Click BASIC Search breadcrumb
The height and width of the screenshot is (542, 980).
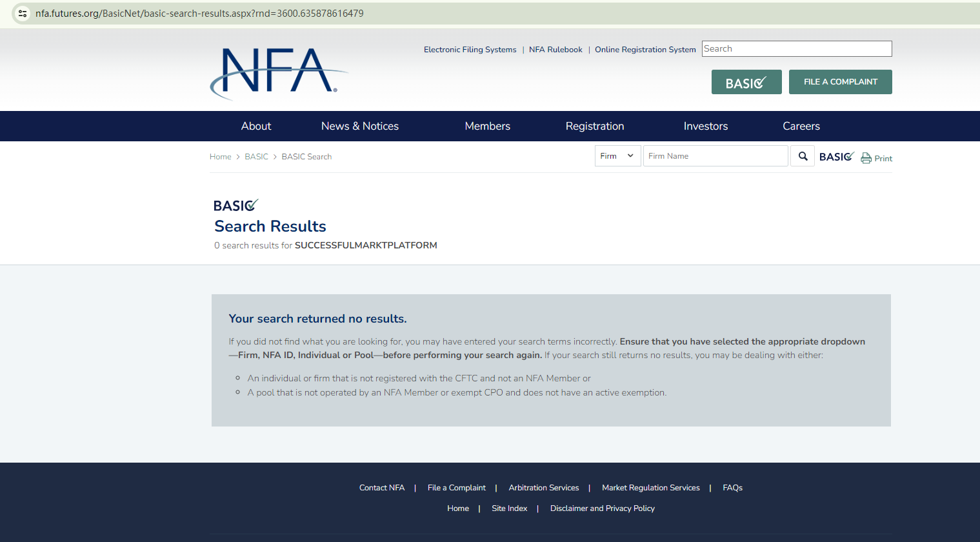pos(306,157)
